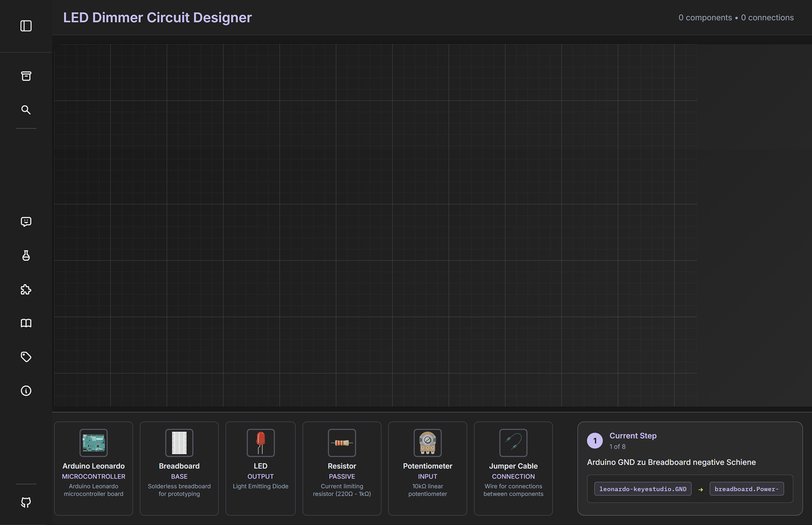This screenshot has width=812, height=525.
Task: Open the info circle icon
Action: click(x=26, y=391)
